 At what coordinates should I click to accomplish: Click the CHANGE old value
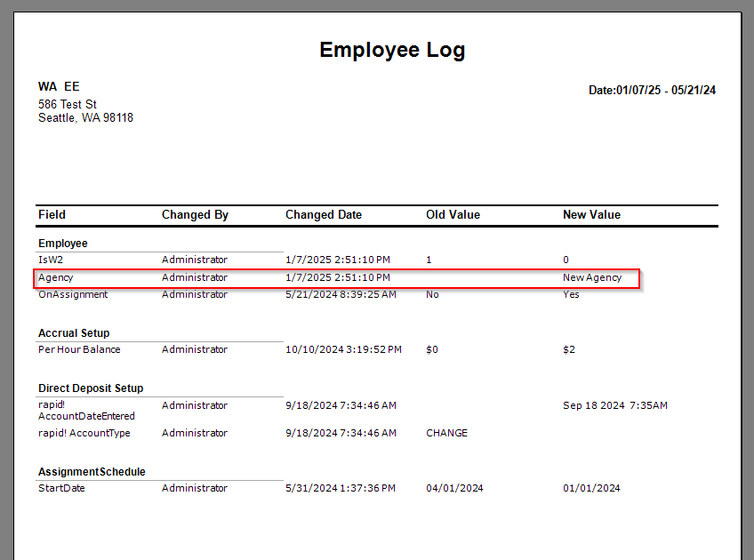[446, 433]
